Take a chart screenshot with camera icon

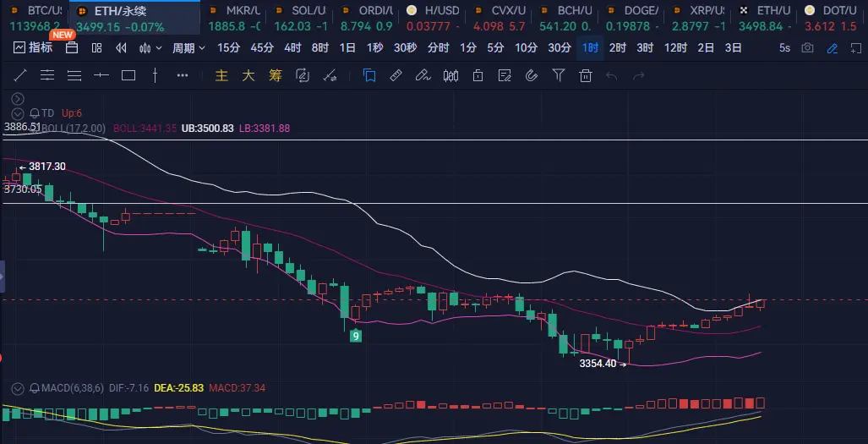(808, 48)
